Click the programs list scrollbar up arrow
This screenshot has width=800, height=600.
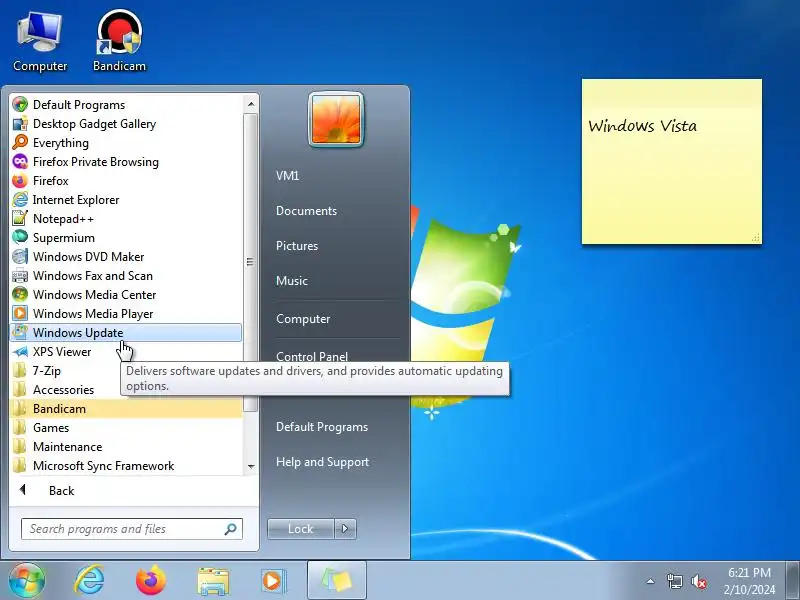click(251, 105)
